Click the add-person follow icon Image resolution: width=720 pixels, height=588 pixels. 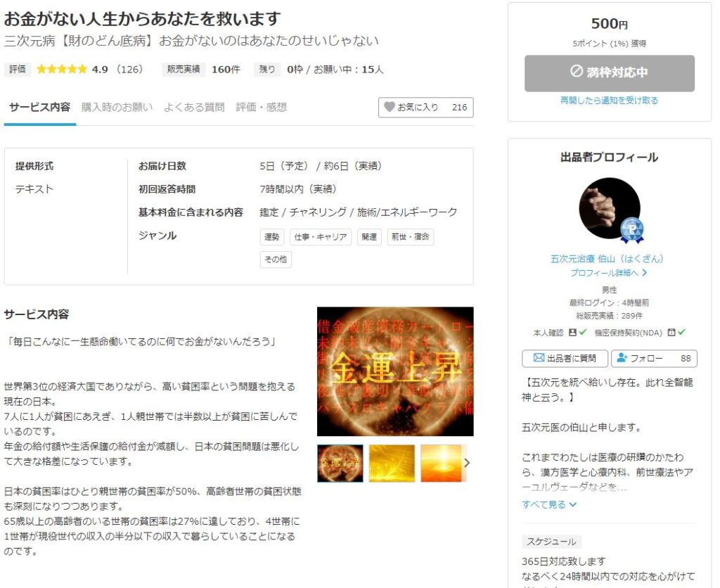[x=622, y=358]
